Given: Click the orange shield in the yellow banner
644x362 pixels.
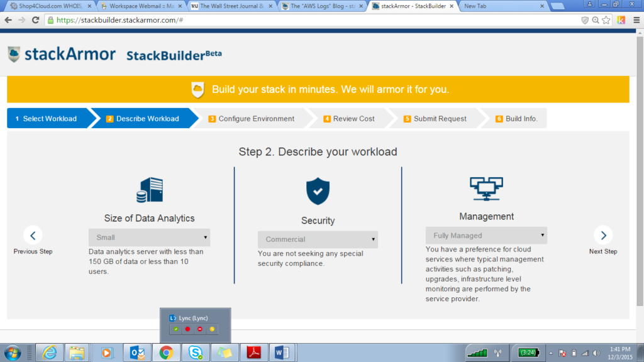Looking at the screenshot, I should (x=197, y=89).
